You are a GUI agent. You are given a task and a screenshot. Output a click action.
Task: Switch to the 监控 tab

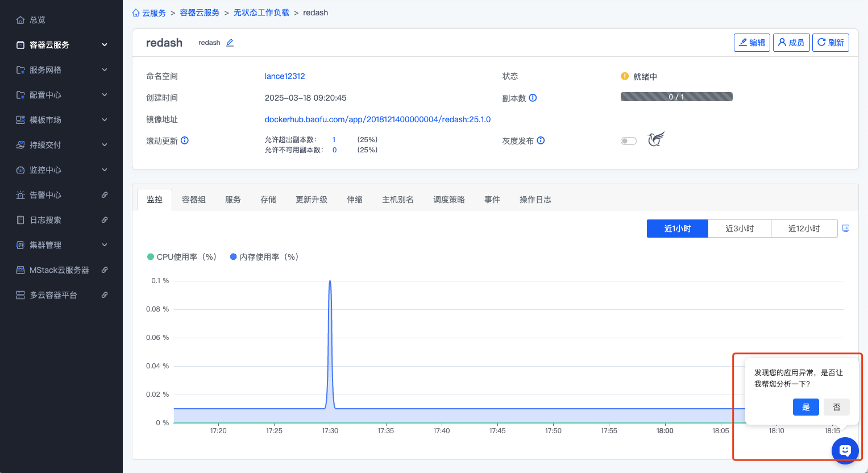coord(155,200)
